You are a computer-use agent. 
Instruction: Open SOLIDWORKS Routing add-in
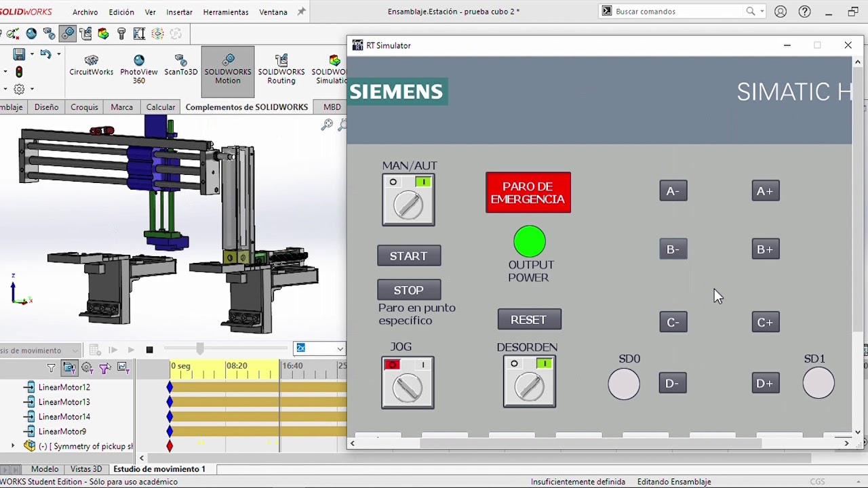pyautogui.click(x=281, y=70)
